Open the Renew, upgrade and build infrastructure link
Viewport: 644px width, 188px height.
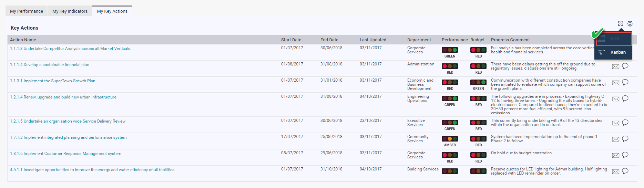(63, 97)
